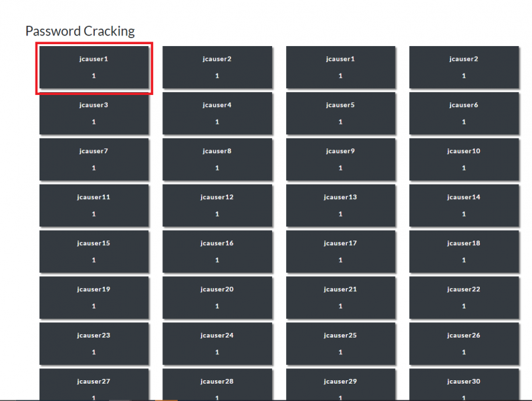Open the jcauser21 tile
Screen dimensions: 532x401
[341, 298]
